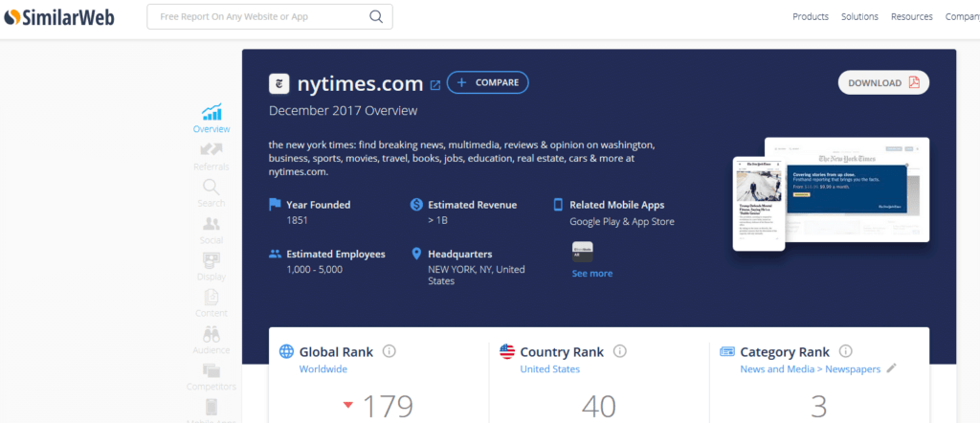Viewport: 980px width, 423px height.
Task: Click the 179 global rank value
Action: click(388, 406)
